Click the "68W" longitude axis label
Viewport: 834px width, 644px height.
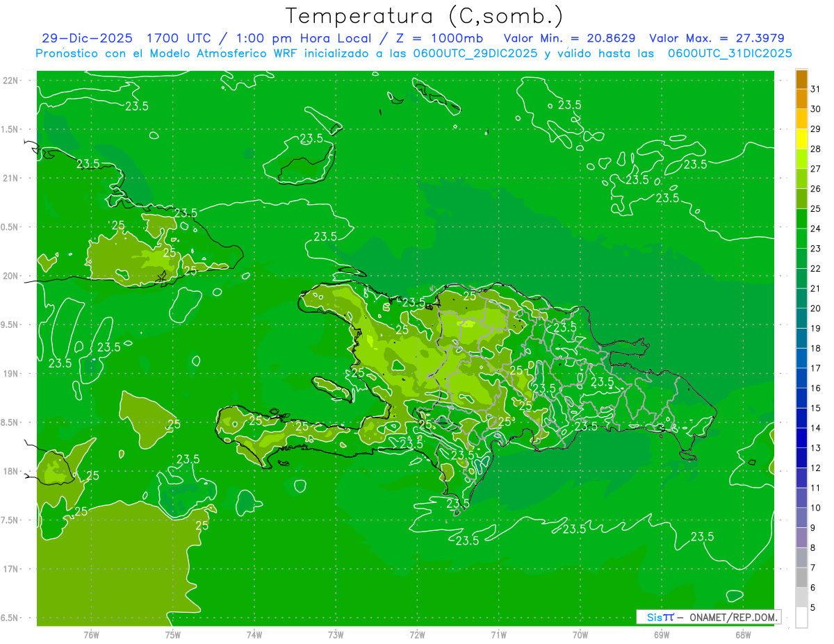743,635
